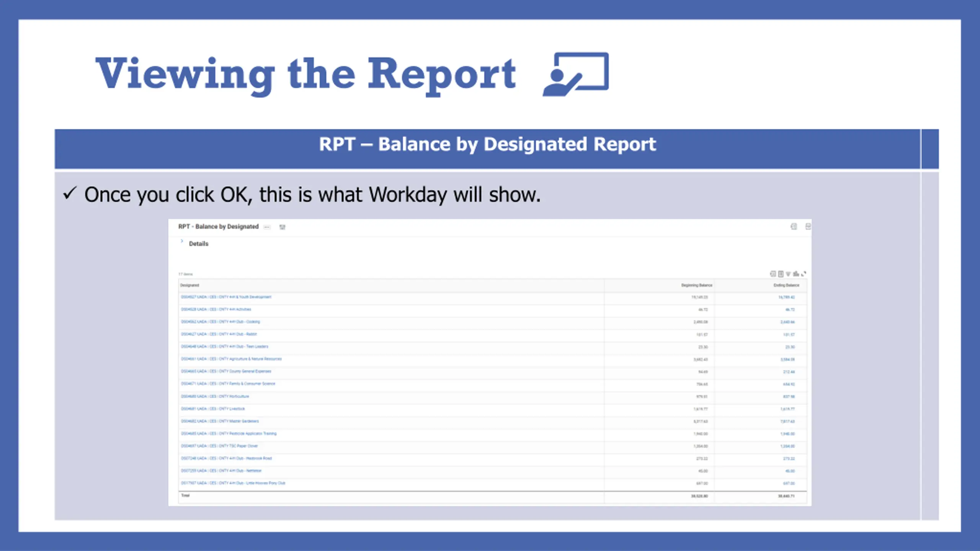Click the top-right Excel export icon in report header

[794, 227]
